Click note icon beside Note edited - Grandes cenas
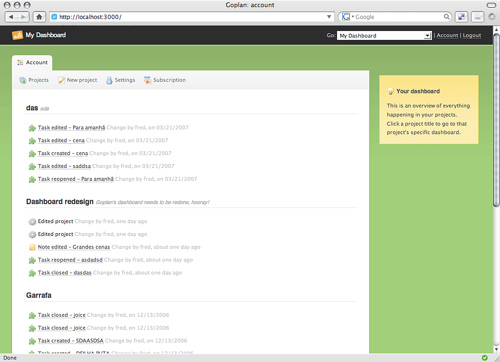The image size is (500, 362). click(x=32, y=247)
